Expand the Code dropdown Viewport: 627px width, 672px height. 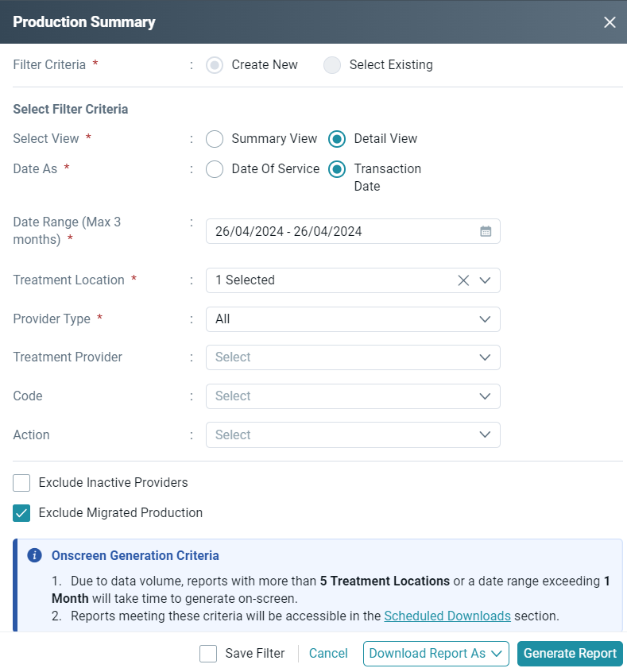353,396
